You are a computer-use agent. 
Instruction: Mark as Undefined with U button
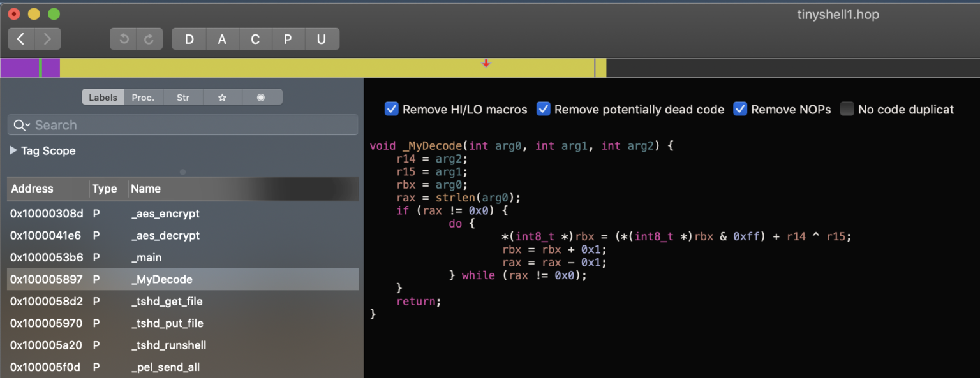322,40
